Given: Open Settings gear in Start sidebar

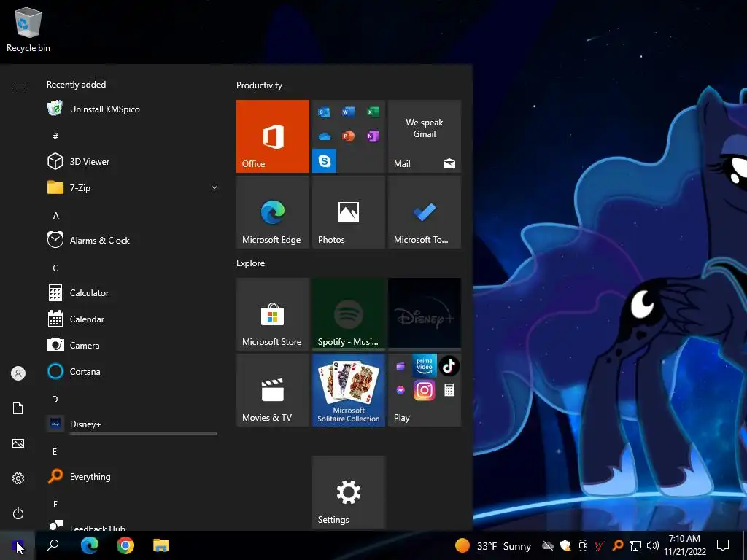Looking at the screenshot, I should coord(18,478).
